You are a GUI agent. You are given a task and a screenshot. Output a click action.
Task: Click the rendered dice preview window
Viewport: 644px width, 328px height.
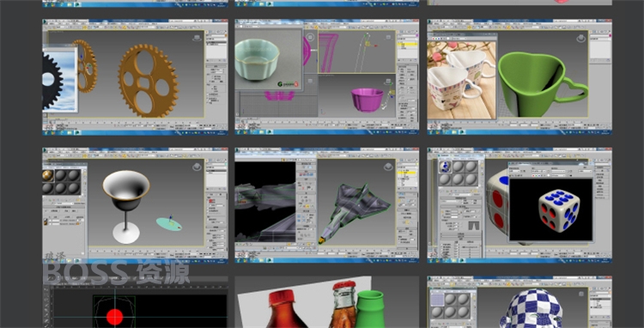(550, 209)
